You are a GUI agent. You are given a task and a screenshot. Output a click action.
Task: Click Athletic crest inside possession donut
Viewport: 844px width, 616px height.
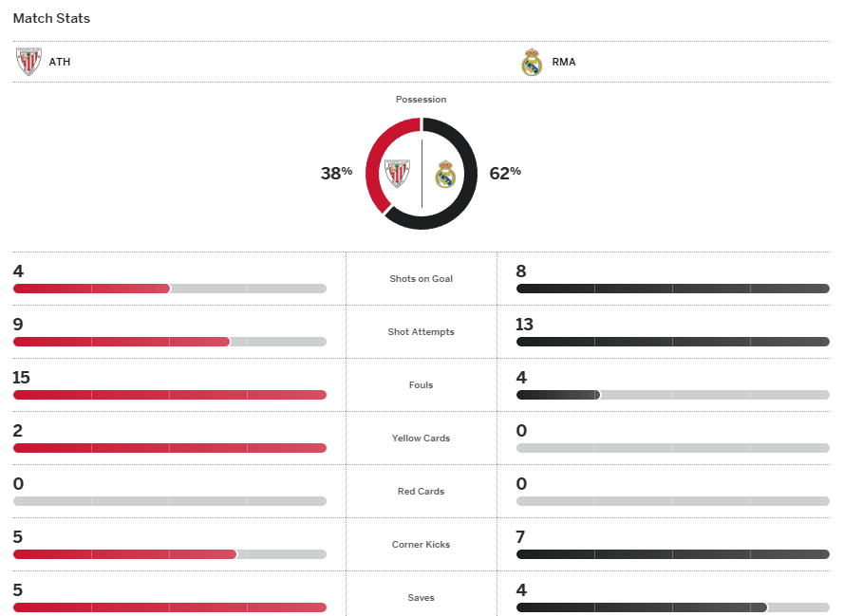click(x=397, y=174)
